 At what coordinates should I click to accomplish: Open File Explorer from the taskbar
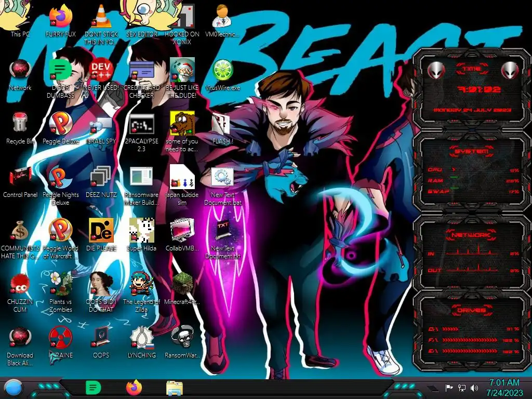click(175, 388)
